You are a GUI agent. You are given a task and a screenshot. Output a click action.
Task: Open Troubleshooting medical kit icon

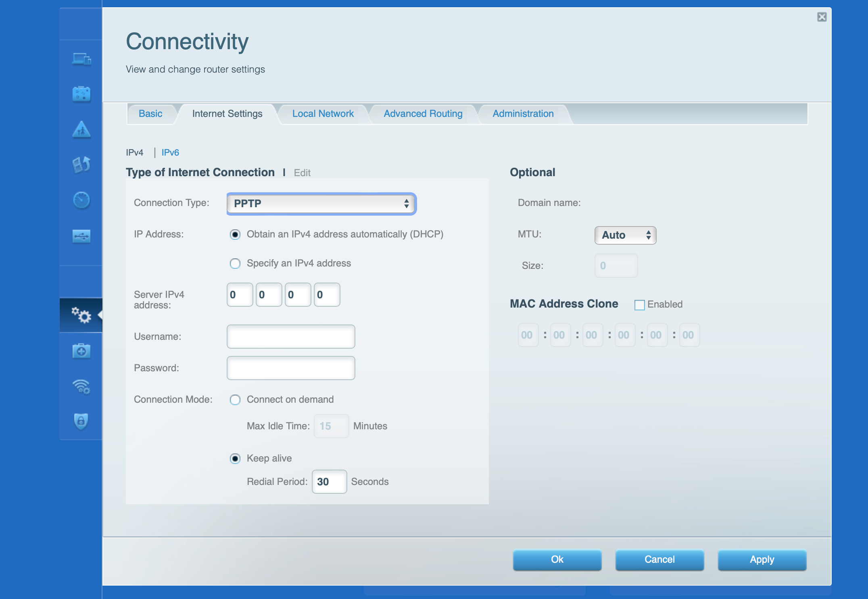pyautogui.click(x=81, y=351)
